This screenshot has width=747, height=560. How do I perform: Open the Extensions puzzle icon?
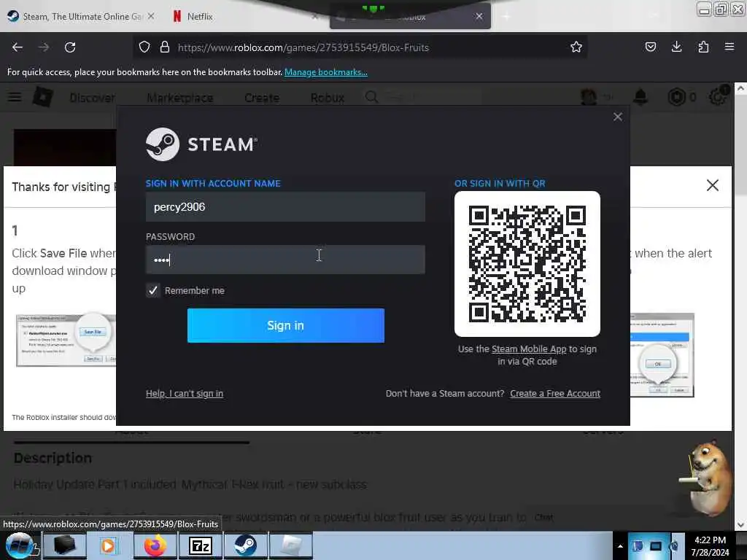click(703, 47)
